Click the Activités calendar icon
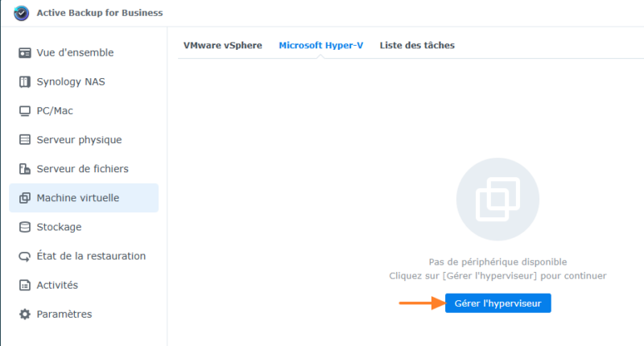 [25, 285]
